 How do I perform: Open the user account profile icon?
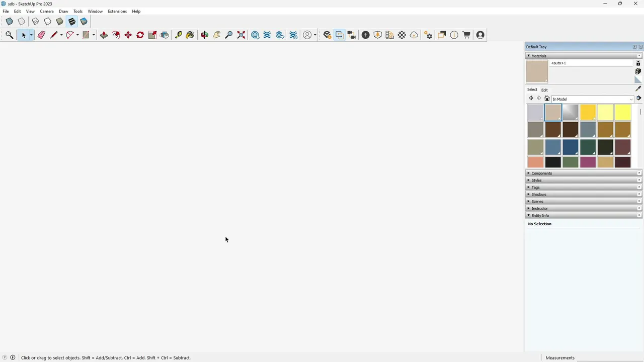click(x=480, y=35)
